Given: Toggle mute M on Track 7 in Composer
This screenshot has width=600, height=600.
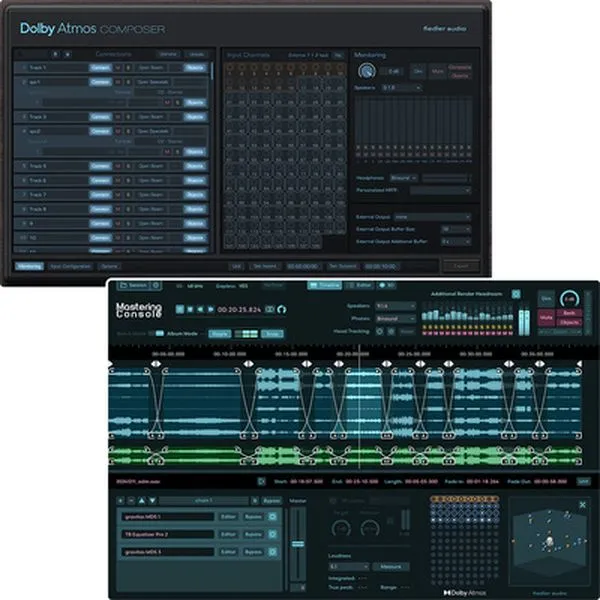Looking at the screenshot, I should pos(118,195).
